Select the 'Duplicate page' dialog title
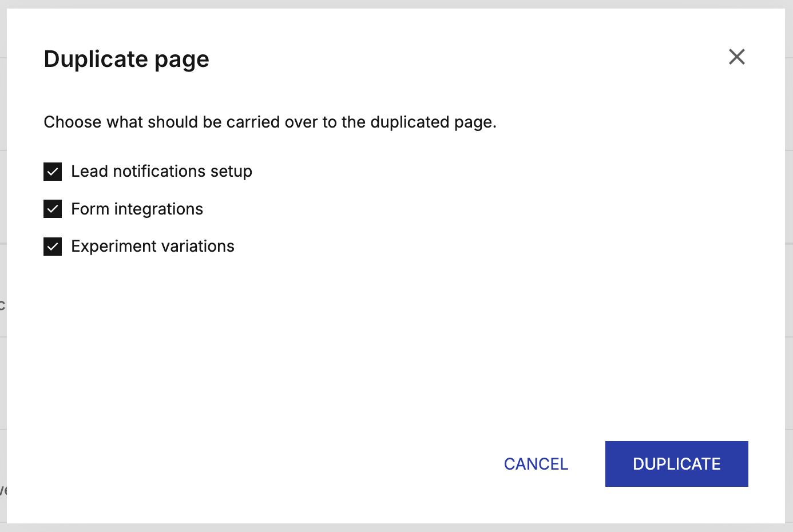Image resolution: width=793 pixels, height=532 pixels. [126, 59]
